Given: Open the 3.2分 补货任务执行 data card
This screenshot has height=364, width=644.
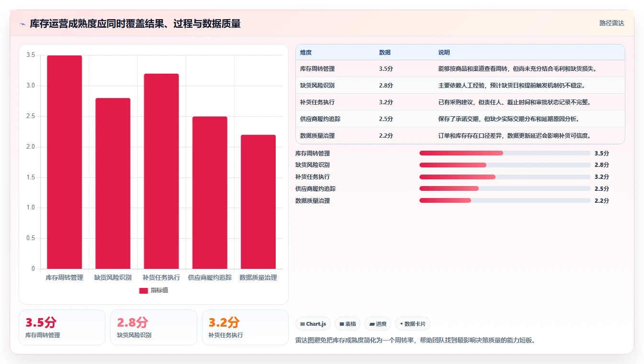Looking at the screenshot, I should 245,327.
